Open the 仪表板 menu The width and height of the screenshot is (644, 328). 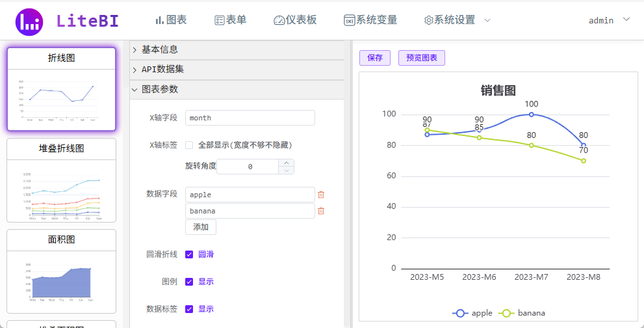coord(295,20)
